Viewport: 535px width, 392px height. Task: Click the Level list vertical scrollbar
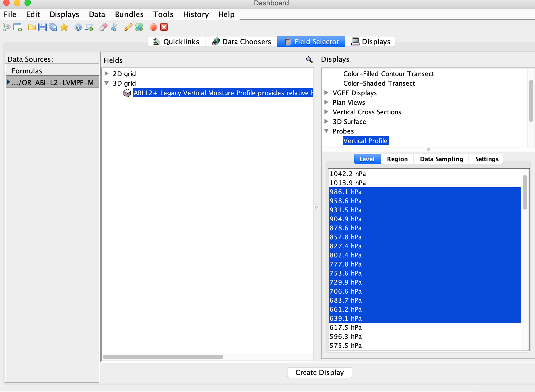(525, 192)
